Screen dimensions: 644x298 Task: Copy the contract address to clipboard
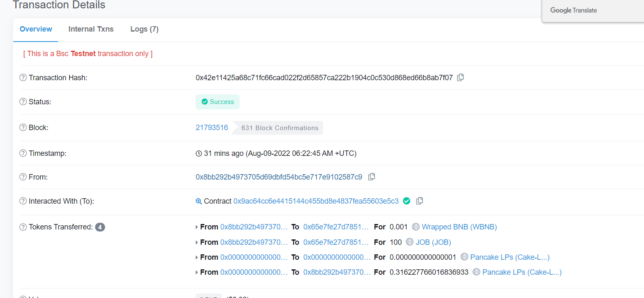[x=420, y=201]
